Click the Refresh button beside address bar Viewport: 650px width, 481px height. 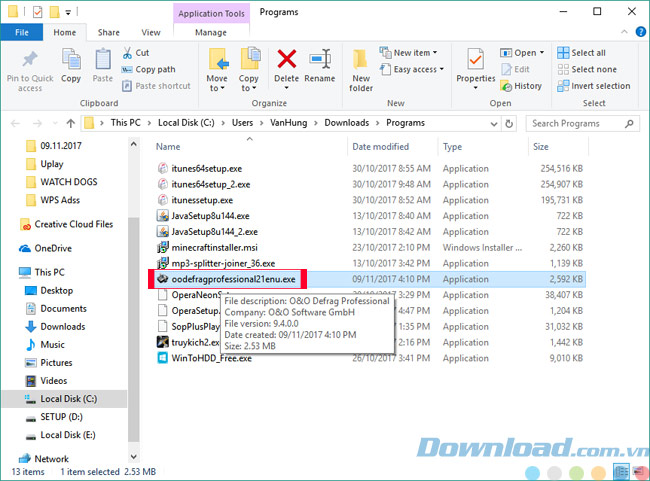pos(509,123)
